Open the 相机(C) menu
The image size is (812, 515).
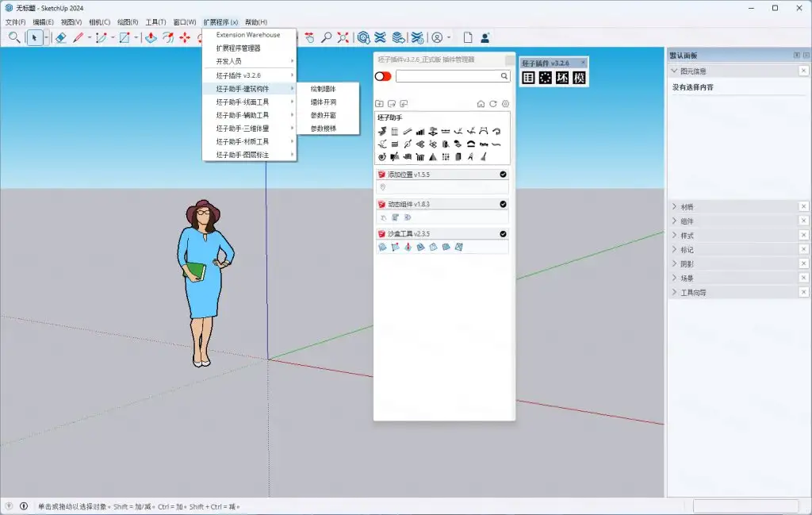click(100, 22)
